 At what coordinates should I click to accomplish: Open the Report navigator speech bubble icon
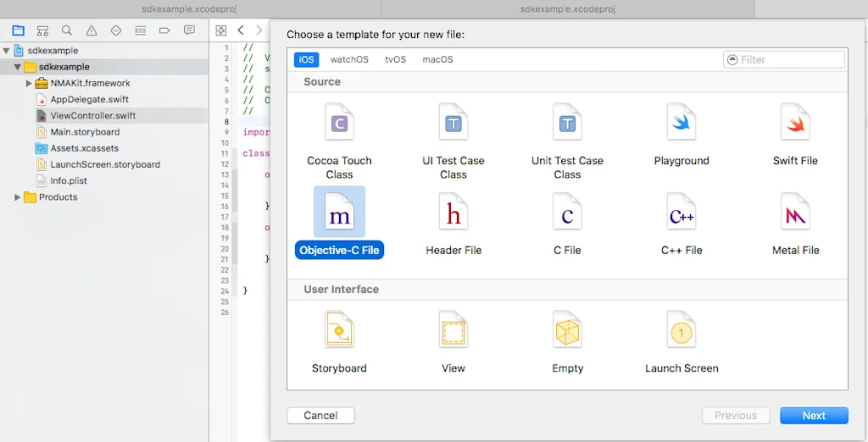pos(189,30)
